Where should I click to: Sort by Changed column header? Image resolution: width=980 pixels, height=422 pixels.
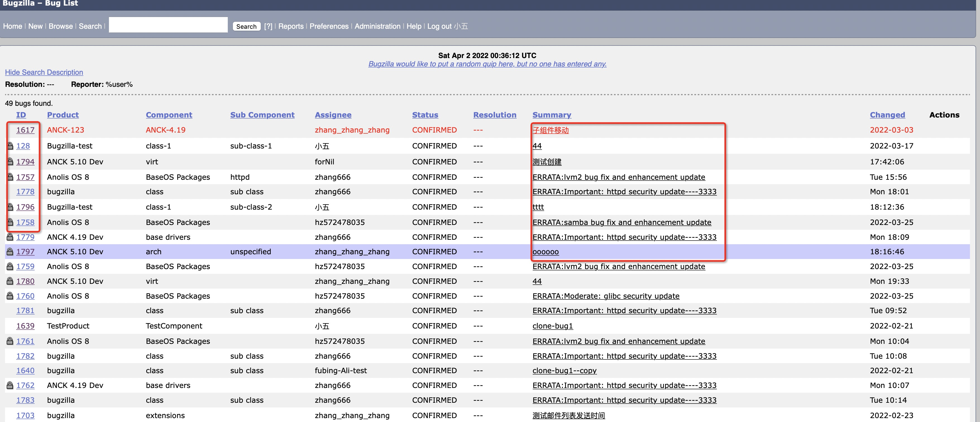click(887, 115)
